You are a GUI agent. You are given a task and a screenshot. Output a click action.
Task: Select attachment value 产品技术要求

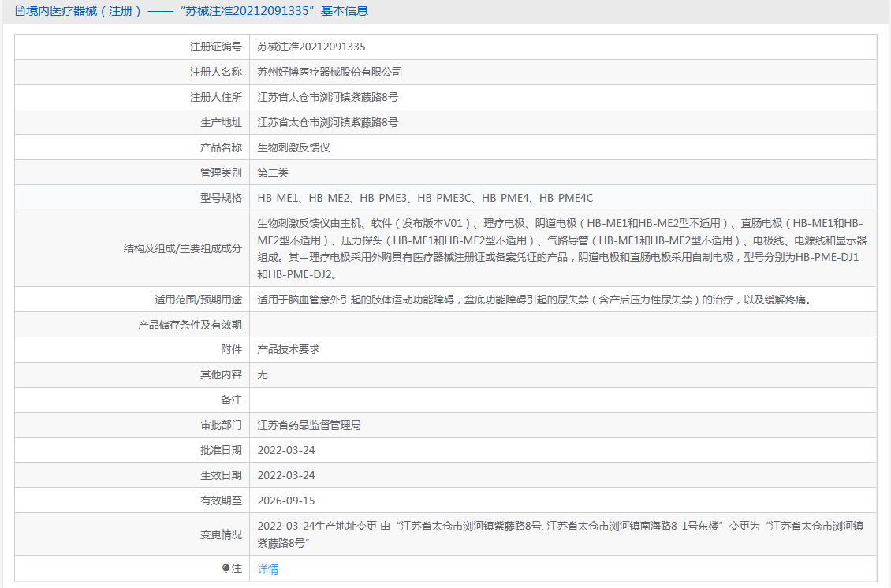coord(289,349)
